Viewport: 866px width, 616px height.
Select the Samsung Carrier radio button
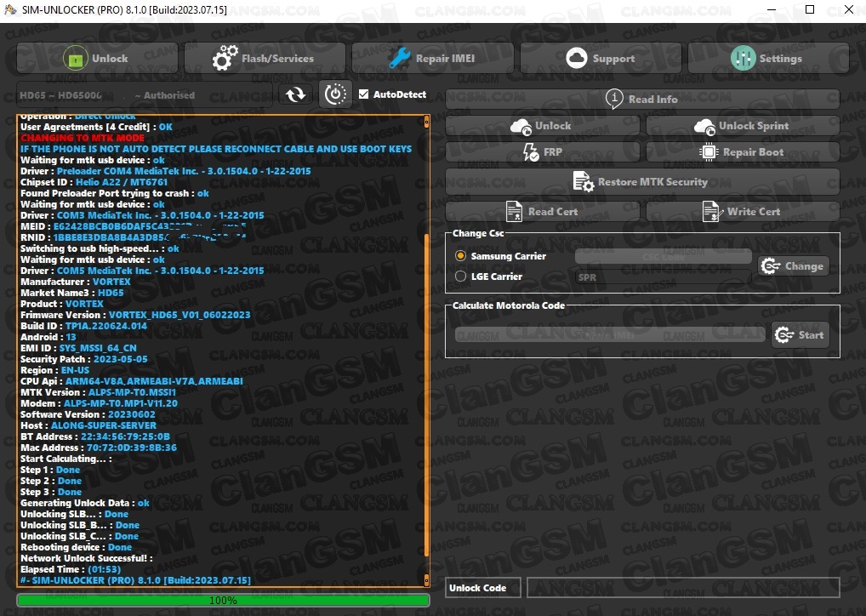point(460,256)
